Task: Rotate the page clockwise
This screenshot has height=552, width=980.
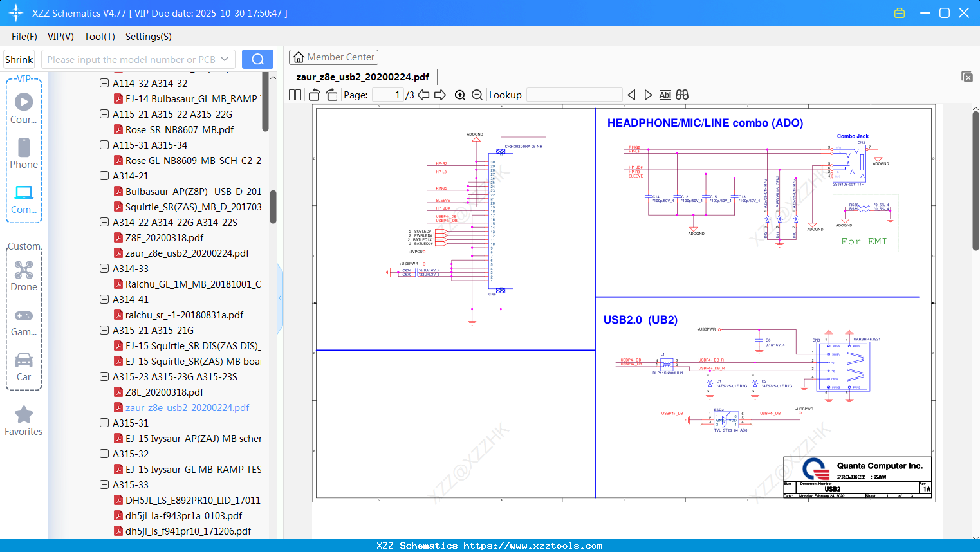Action: click(332, 95)
